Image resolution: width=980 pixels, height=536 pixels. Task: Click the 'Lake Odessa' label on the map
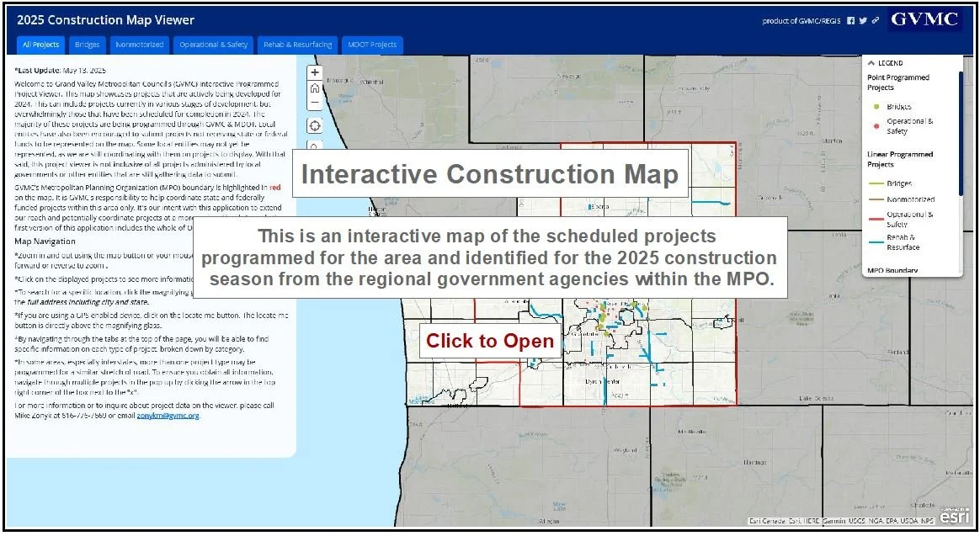[x=817, y=398]
